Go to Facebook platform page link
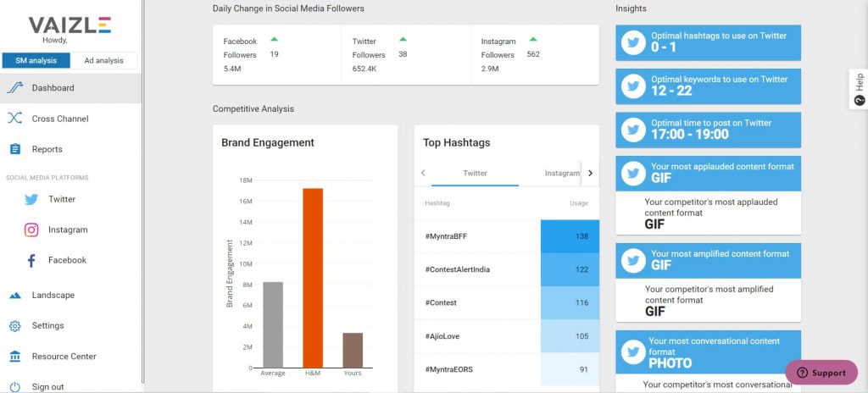Screen dimensions: 868x393 67,260
